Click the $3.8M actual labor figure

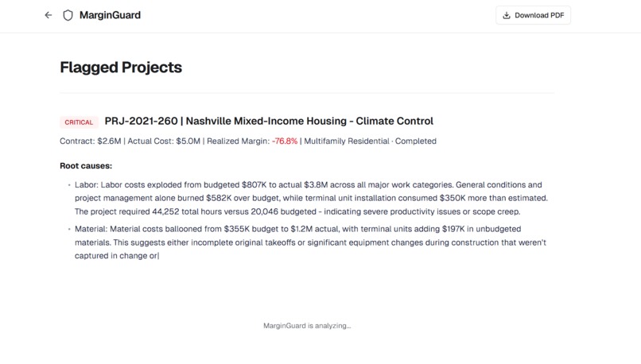tap(316, 184)
